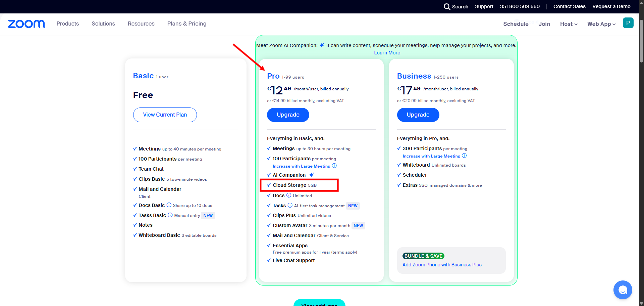Click info icon after Pro Increase with Large Meeting
This screenshot has width=644, height=306.
pyautogui.click(x=334, y=166)
